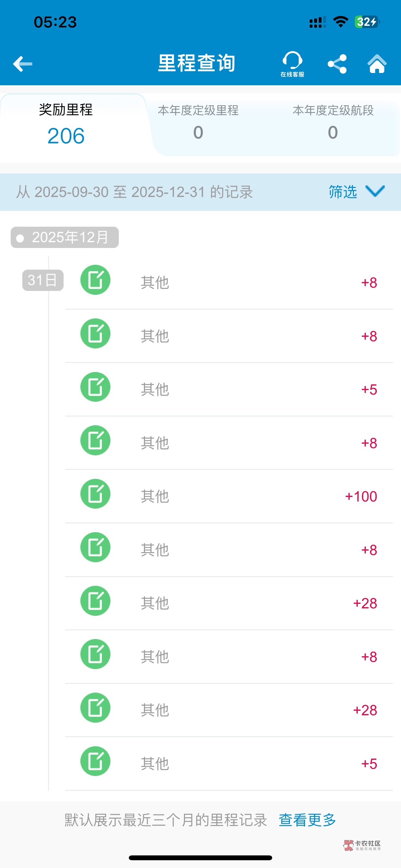401x868 pixels.
Task: Tap the back arrow icon
Action: (x=23, y=64)
